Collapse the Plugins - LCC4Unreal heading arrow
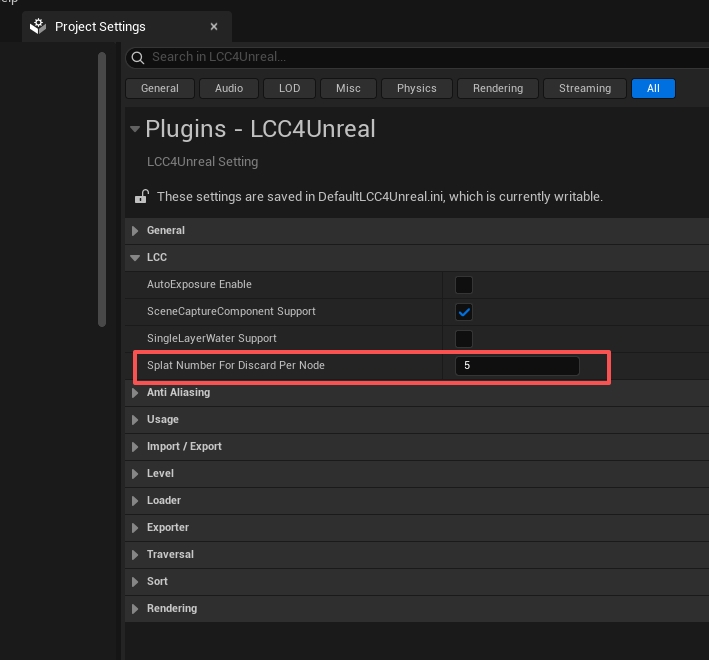The height and width of the screenshot is (660, 709). [135, 129]
